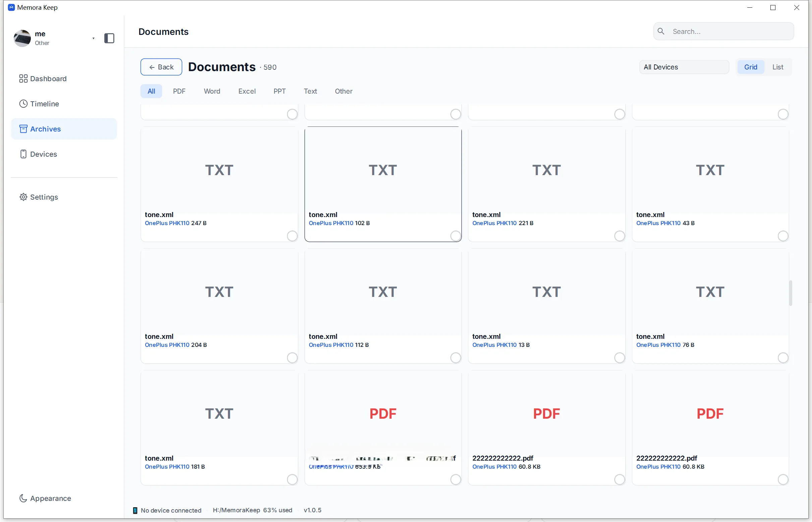Click the Archives box icon

pyautogui.click(x=23, y=129)
